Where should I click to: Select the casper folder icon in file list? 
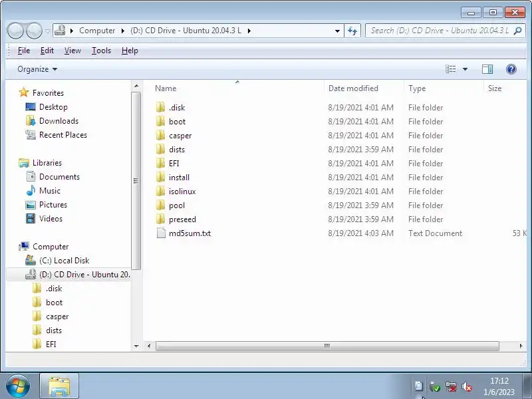[161, 135]
